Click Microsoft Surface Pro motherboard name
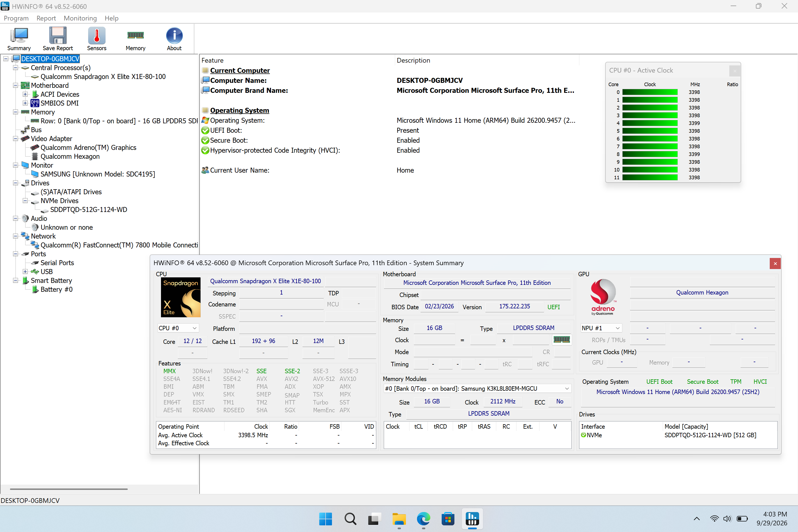The width and height of the screenshot is (798, 532). [x=477, y=283]
